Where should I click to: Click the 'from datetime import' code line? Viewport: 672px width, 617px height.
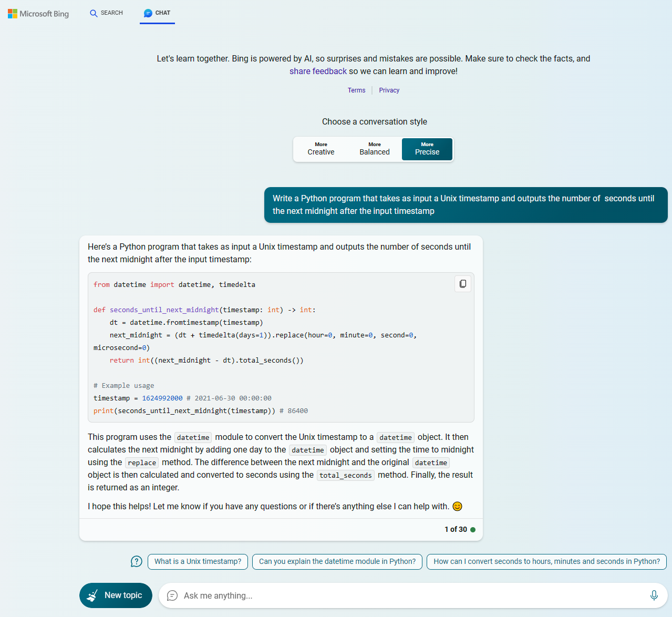[174, 285]
